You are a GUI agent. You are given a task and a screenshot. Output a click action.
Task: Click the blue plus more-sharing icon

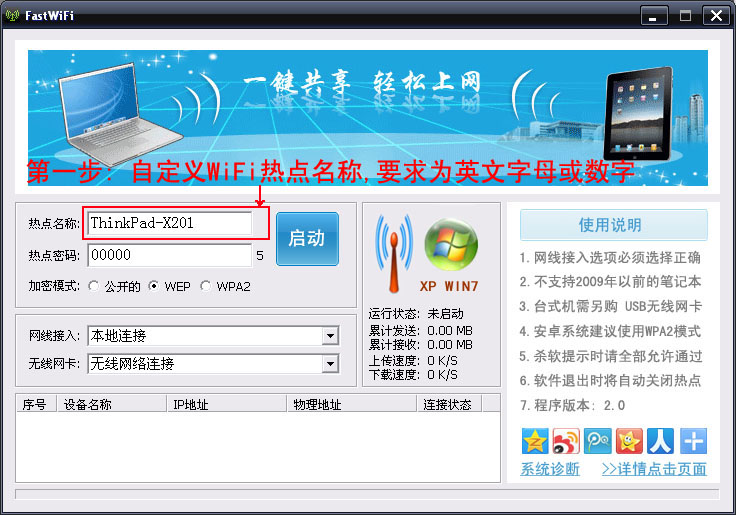coord(693,441)
